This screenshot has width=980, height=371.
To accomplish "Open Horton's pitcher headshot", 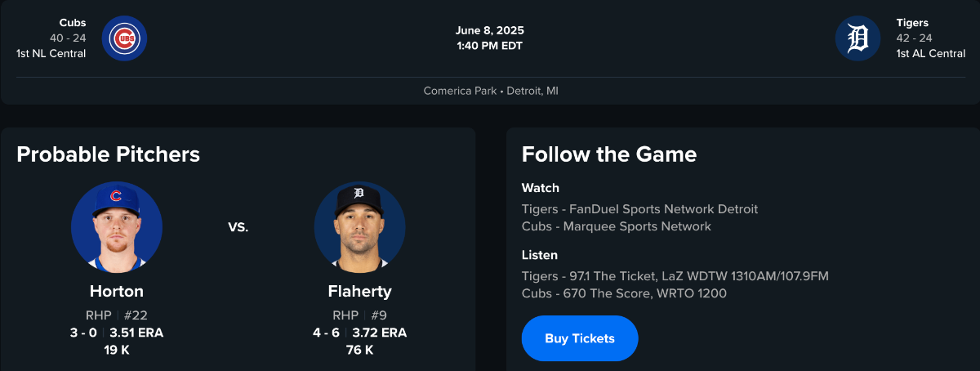I will coord(117,227).
